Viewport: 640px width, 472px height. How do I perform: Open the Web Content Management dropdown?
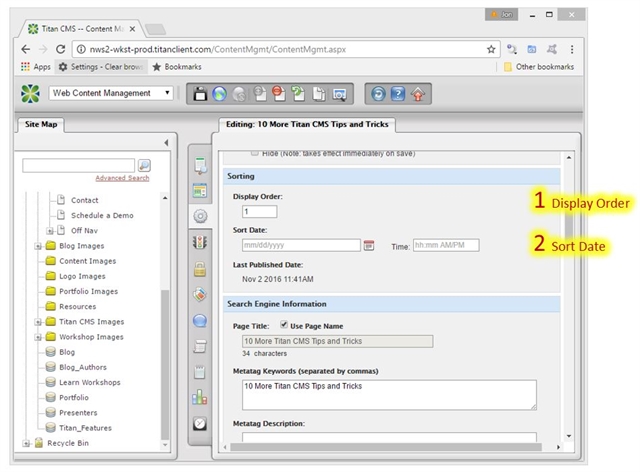pyautogui.click(x=111, y=93)
